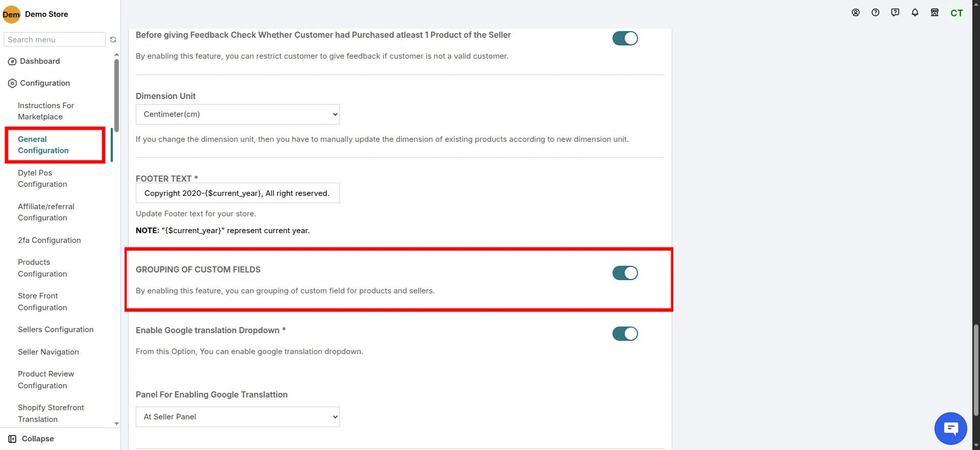Open Seller Navigation settings
This screenshot has height=450, width=980.
(x=48, y=352)
